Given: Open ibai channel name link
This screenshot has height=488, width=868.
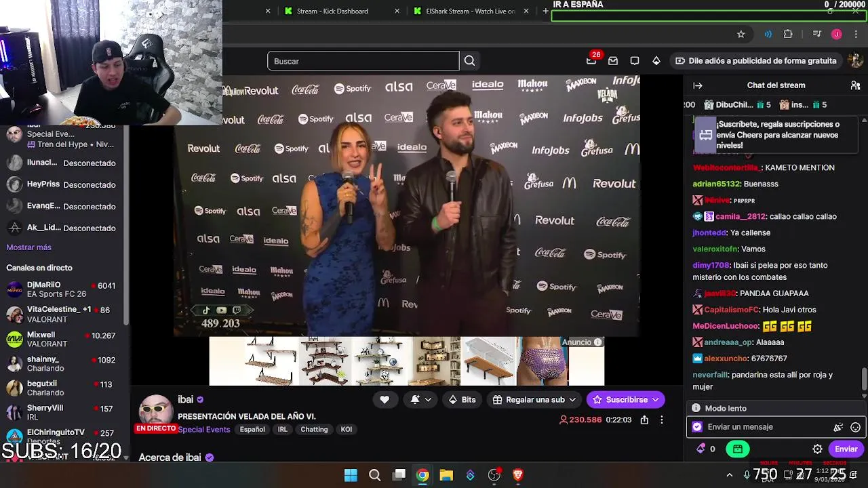Looking at the screenshot, I should pos(186,400).
